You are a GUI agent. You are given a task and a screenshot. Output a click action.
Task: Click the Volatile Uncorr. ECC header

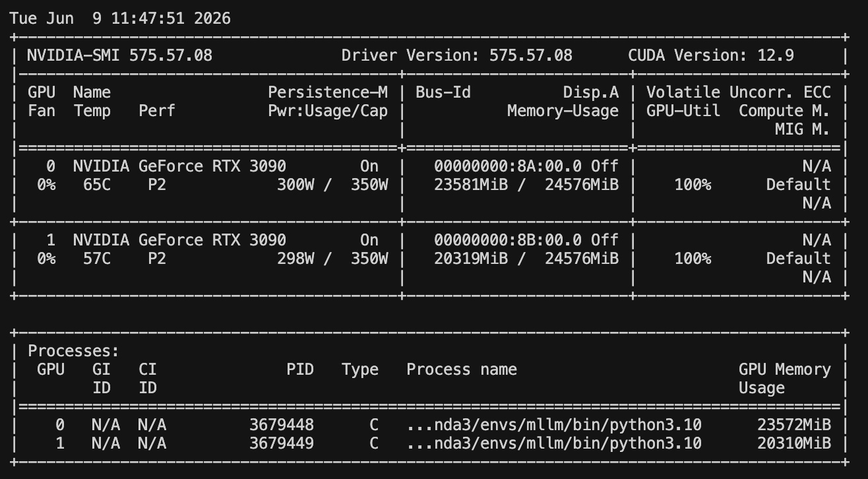point(739,92)
